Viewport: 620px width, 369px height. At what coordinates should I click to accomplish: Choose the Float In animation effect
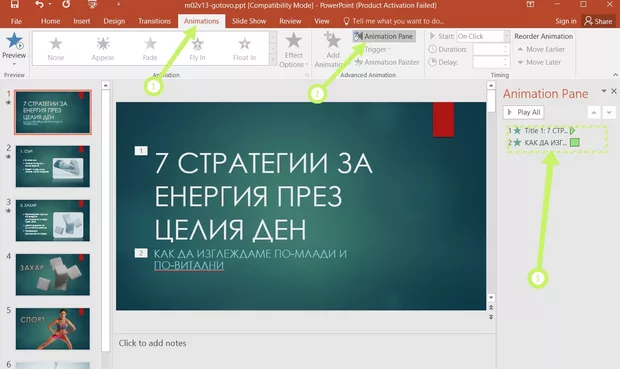pyautogui.click(x=244, y=49)
